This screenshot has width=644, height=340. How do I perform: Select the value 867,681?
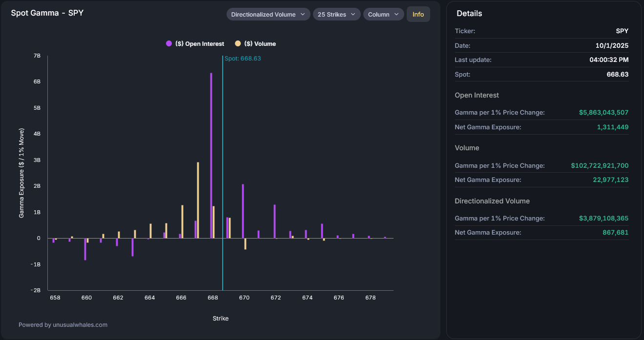click(x=616, y=233)
